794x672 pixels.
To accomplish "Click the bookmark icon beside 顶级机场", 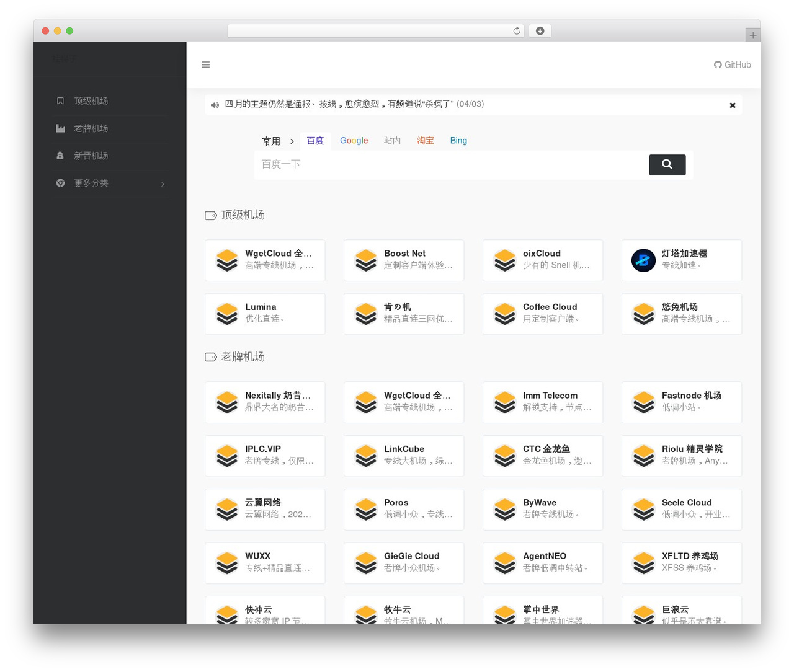I will point(60,101).
